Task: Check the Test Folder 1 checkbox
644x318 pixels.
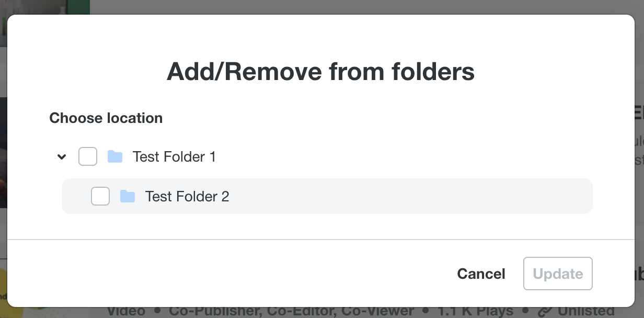Action: coord(88,156)
